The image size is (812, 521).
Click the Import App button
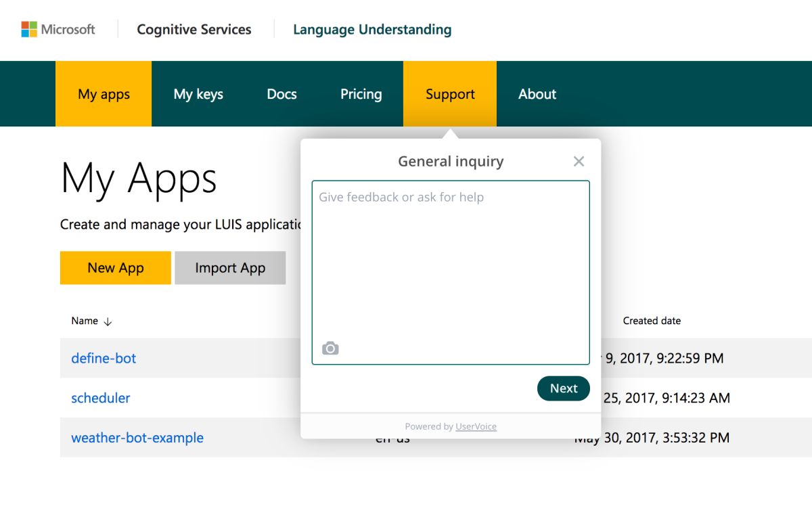click(x=230, y=268)
